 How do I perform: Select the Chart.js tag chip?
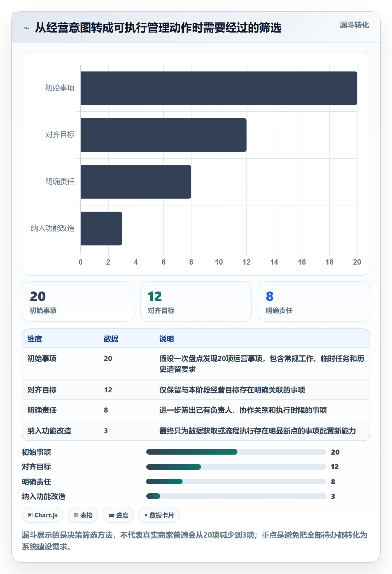click(43, 515)
